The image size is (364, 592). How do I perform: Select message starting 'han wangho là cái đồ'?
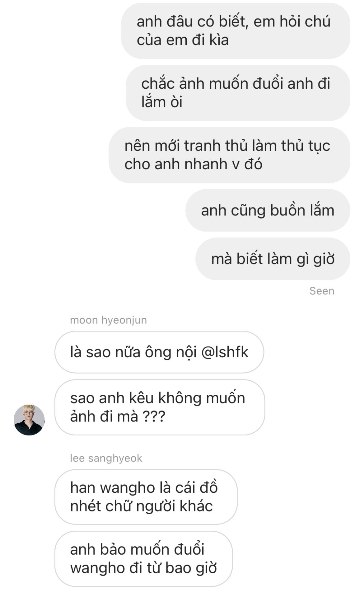pyautogui.click(x=146, y=497)
